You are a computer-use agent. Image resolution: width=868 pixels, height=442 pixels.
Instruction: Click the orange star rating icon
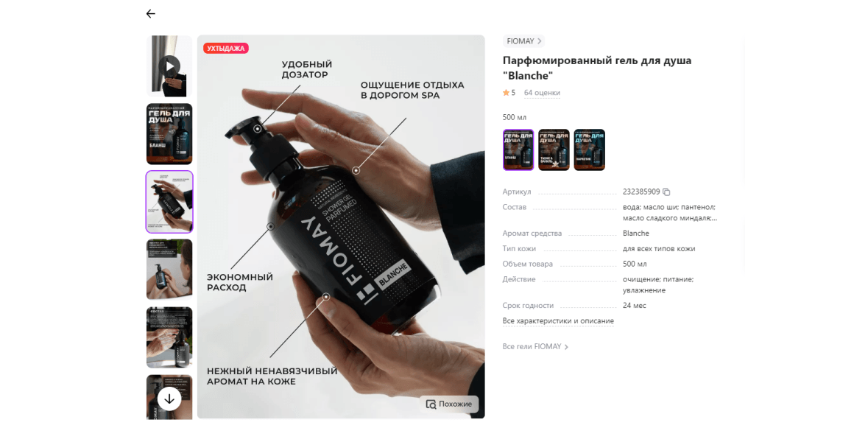click(x=506, y=93)
